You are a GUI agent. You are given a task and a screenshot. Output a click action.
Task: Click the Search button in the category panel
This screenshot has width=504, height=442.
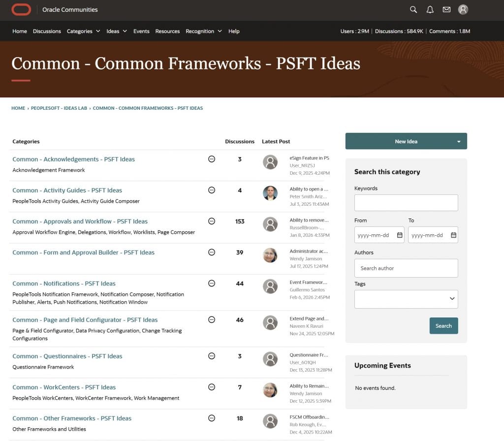(443, 325)
